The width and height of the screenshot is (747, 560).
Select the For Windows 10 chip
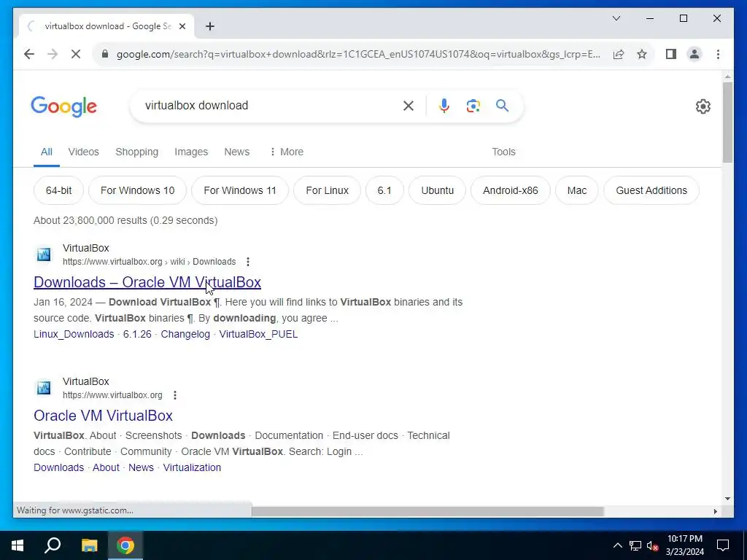tap(137, 190)
